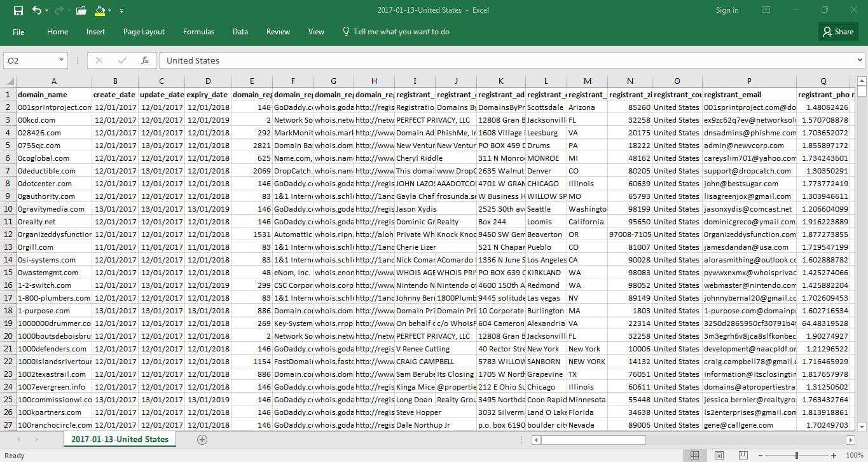The height and width of the screenshot is (462, 868).
Task: Select column P header
Action: (749, 81)
